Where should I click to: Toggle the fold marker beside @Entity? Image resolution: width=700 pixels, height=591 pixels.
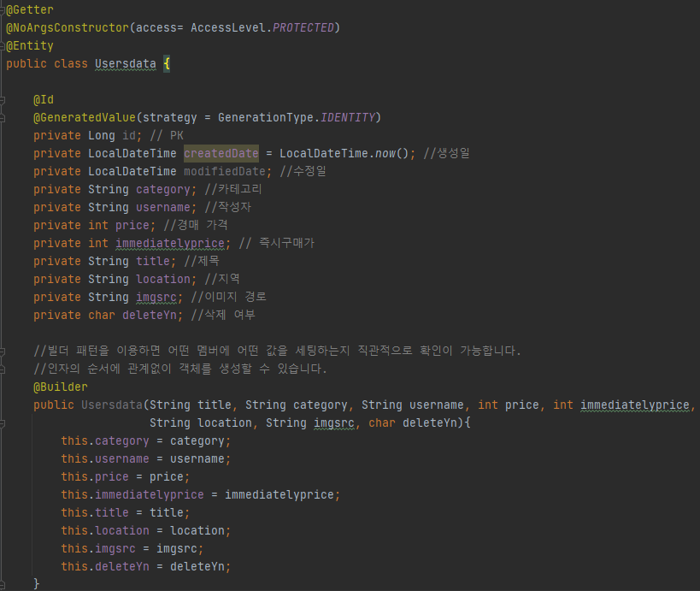tap(3, 45)
